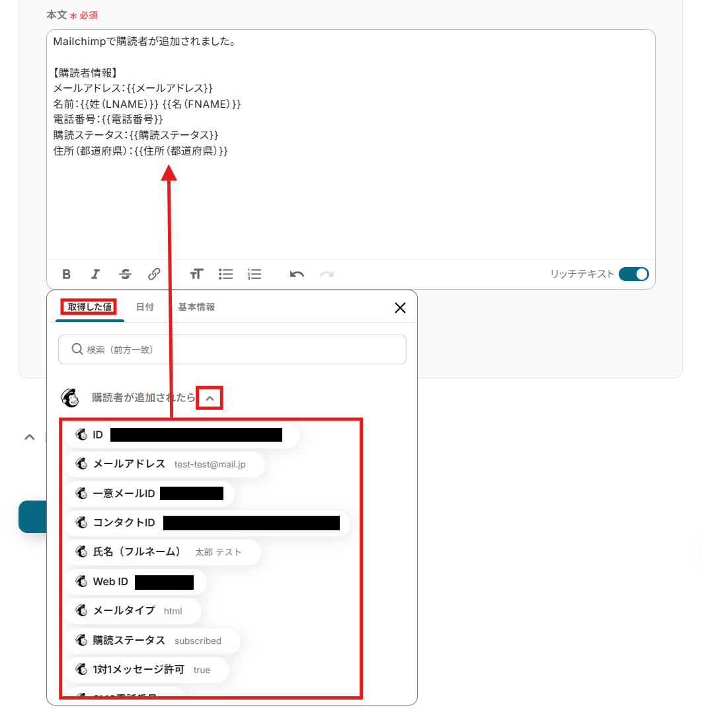The width and height of the screenshot is (702, 728).
Task: Choose the 氏名（フルネーム）value chip
Action: (x=163, y=552)
